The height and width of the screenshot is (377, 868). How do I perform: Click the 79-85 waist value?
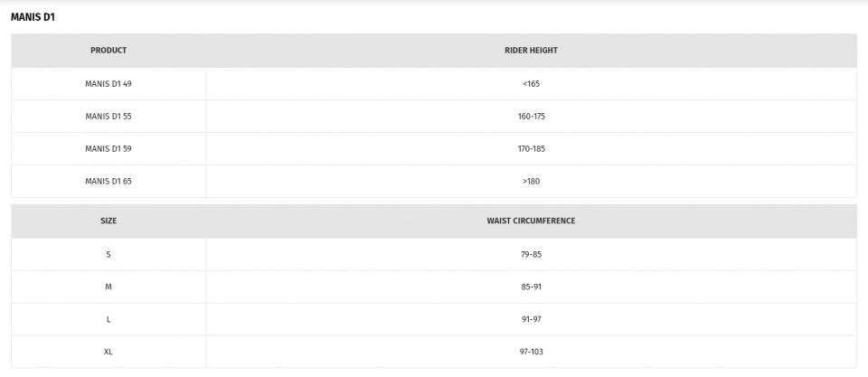click(x=531, y=255)
